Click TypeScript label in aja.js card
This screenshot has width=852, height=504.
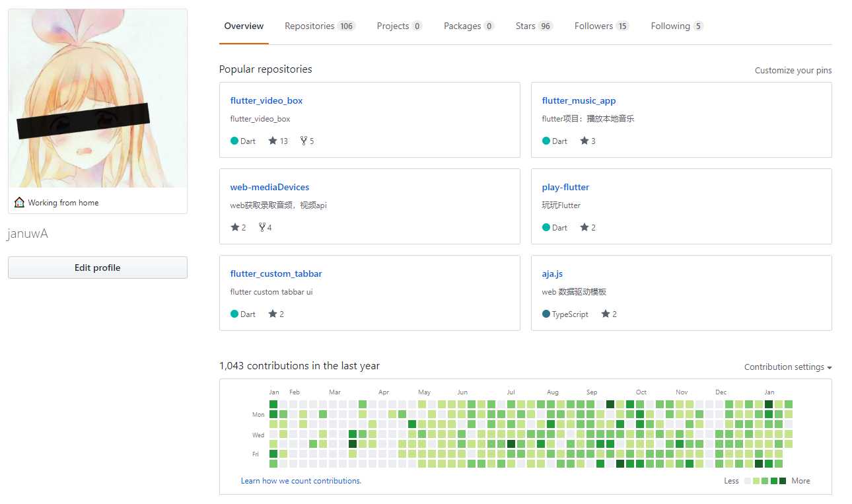pos(570,314)
